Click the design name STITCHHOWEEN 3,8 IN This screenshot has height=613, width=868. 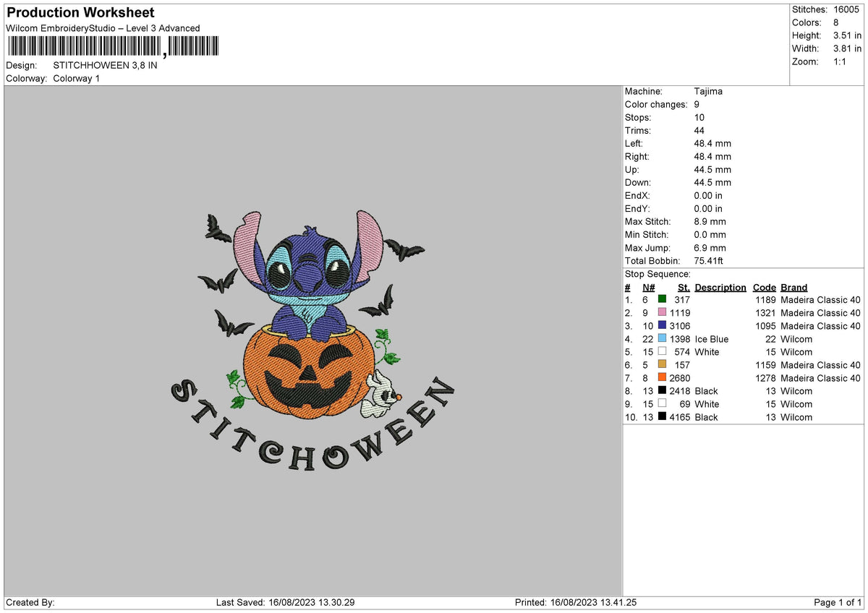(105, 65)
